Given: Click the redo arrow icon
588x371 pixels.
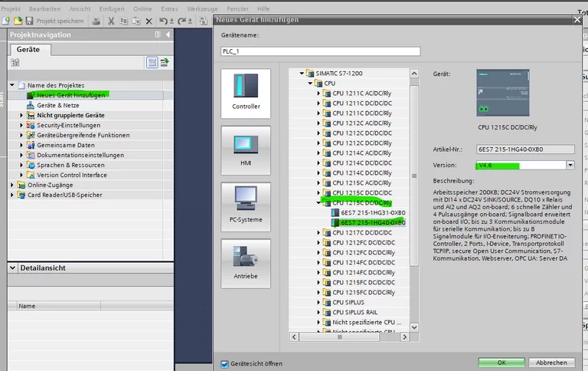Looking at the screenshot, I should coord(181,21).
